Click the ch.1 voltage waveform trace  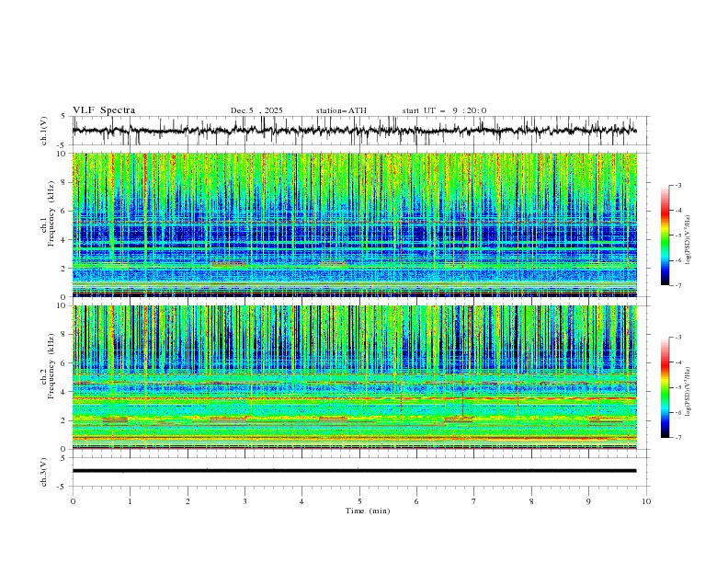(354, 131)
